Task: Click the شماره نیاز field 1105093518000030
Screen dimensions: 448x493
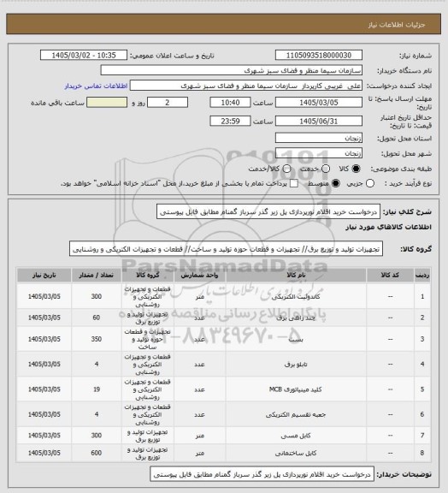Action: tap(319, 55)
